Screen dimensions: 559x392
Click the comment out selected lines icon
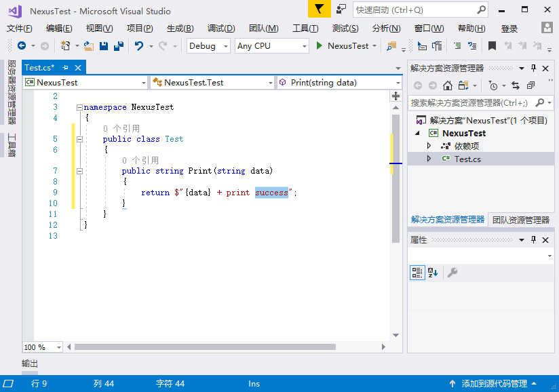(x=457, y=45)
